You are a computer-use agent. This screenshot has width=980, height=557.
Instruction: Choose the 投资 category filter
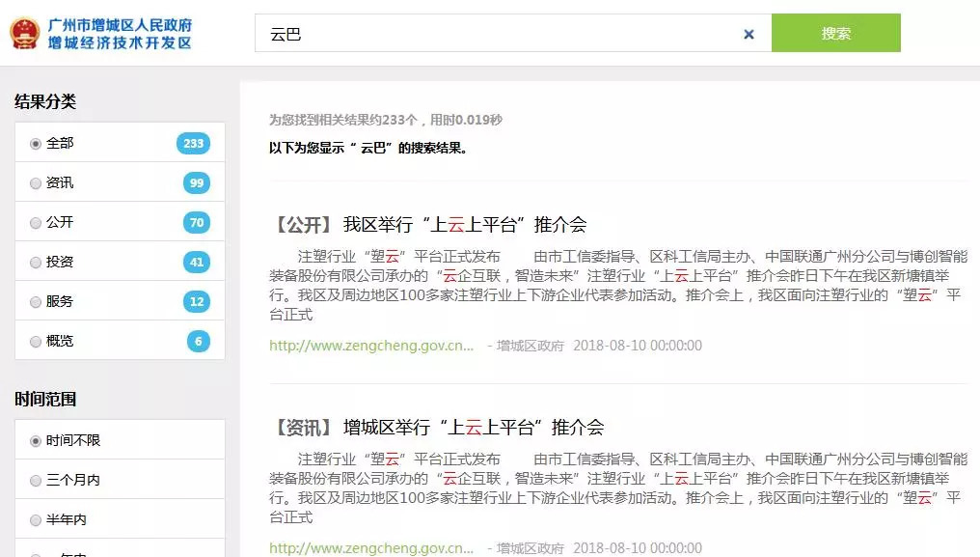36,262
